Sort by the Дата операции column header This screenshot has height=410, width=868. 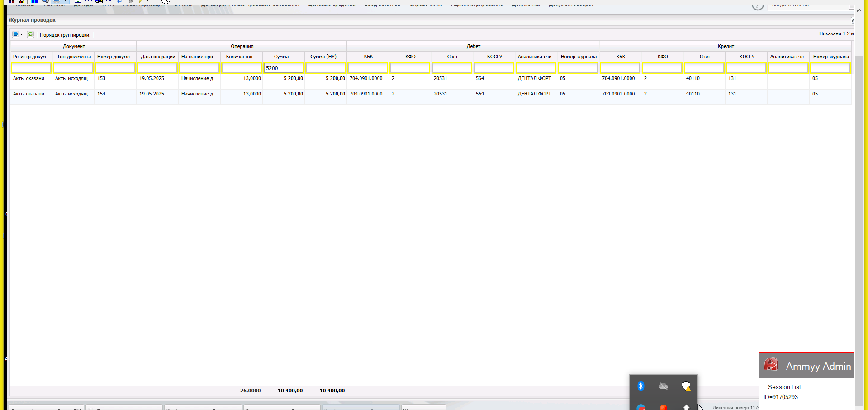[157, 57]
